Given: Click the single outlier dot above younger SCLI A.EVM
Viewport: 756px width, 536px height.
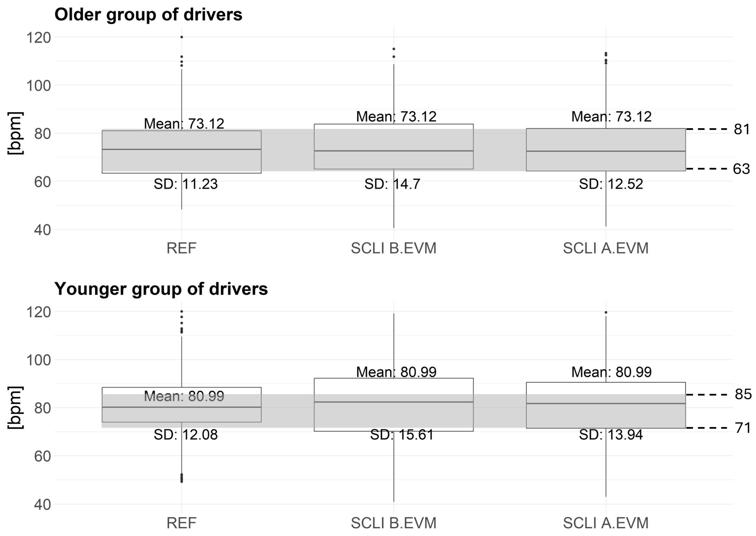Looking at the screenshot, I should 606,312.
